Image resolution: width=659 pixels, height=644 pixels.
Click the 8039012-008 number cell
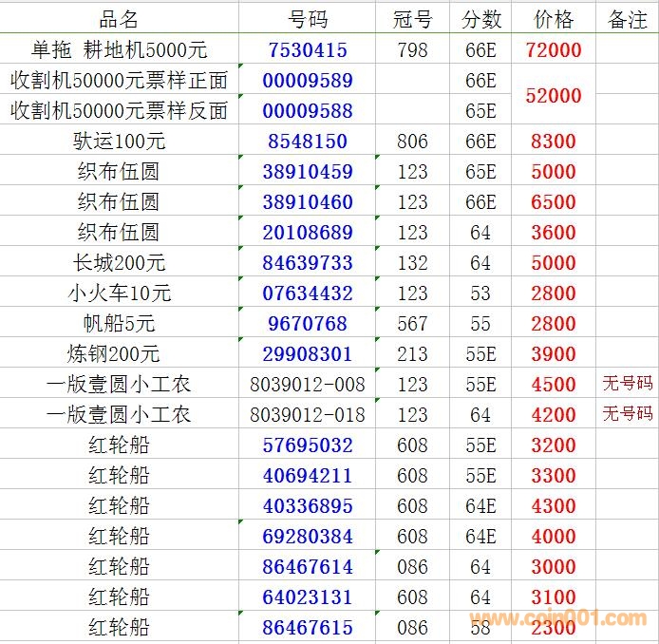coord(308,385)
